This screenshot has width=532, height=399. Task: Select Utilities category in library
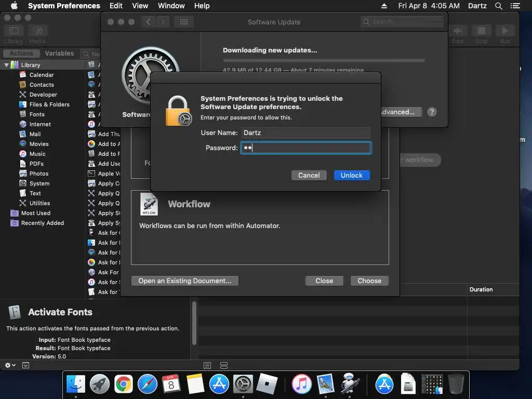pyautogui.click(x=39, y=203)
